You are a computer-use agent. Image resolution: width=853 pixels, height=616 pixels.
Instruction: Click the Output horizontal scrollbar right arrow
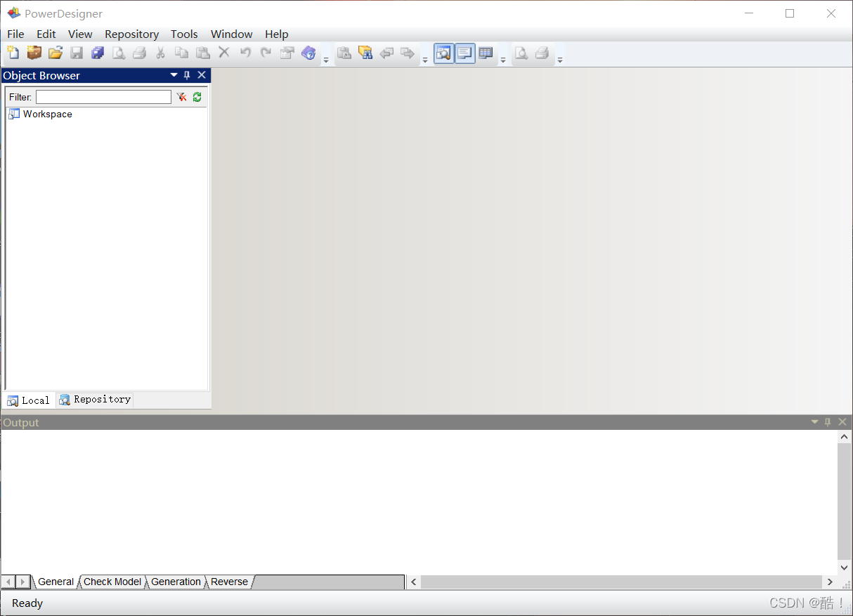[830, 582]
